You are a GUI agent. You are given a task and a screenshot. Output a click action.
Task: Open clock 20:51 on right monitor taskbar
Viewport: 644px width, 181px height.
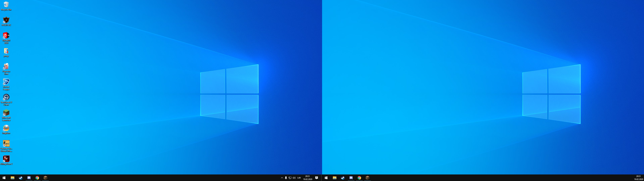pyautogui.click(x=638, y=178)
